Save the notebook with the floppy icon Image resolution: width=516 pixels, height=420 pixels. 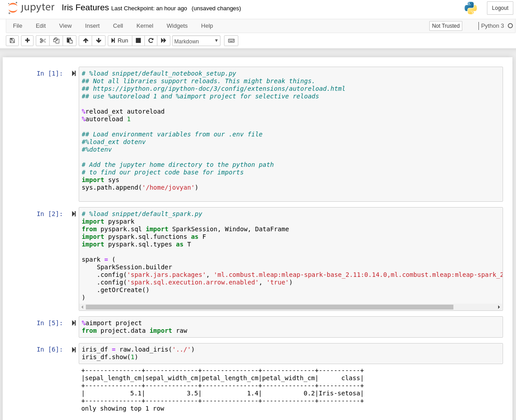click(x=12, y=41)
